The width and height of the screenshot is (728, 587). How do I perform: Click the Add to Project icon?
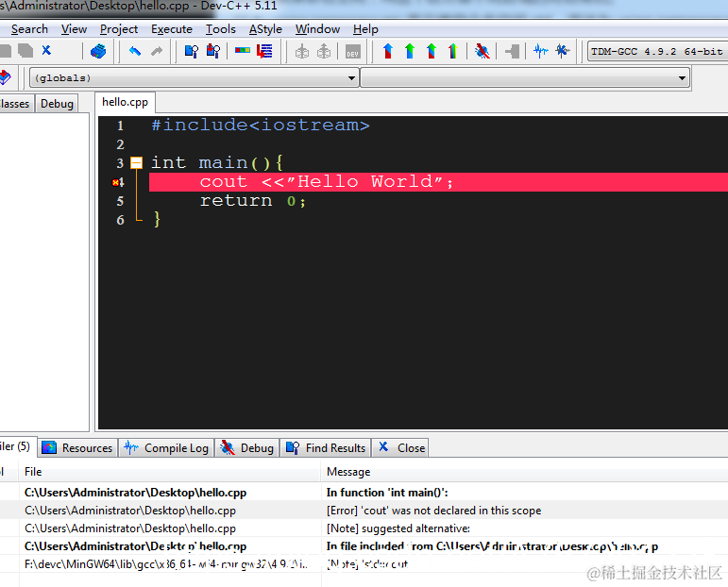pyautogui.click(x=302, y=51)
